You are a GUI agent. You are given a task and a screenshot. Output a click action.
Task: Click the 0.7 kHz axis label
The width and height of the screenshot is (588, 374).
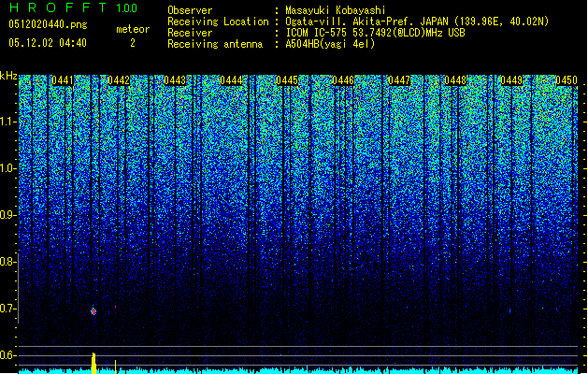7,309
